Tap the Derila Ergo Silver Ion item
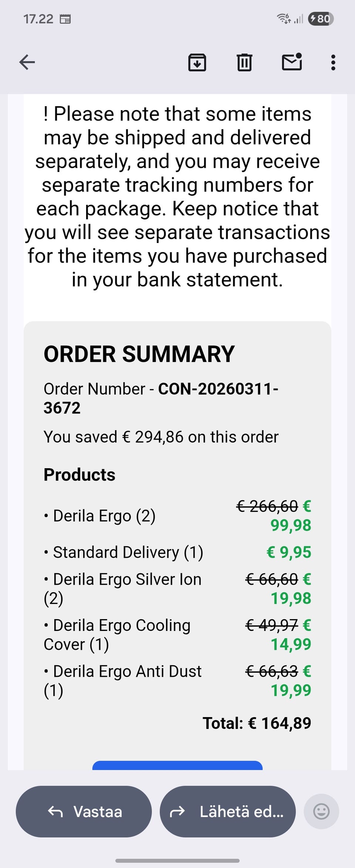 pyautogui.click(x=123, y=588)
